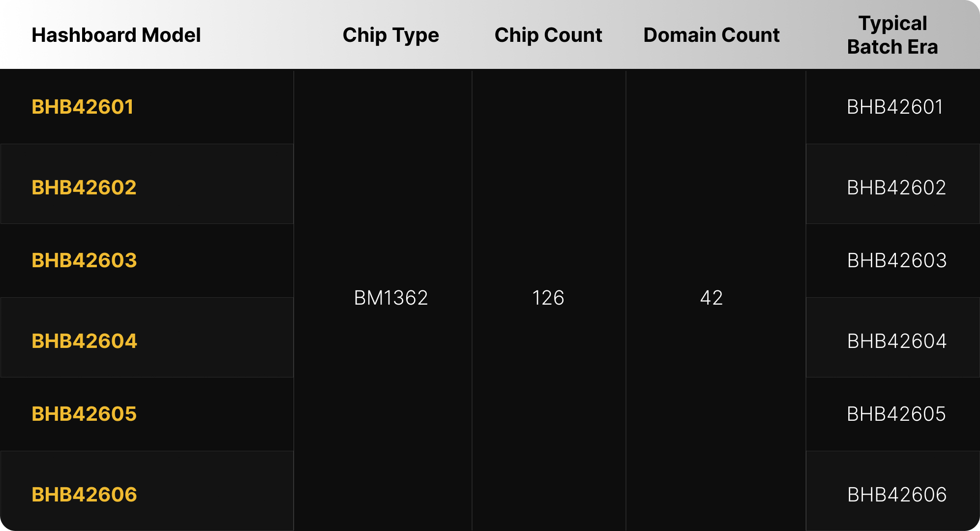Screen dimensions: 980x531
Task: Select white BHB42606 in Typical Batch Era column
Action: (897, 495)
